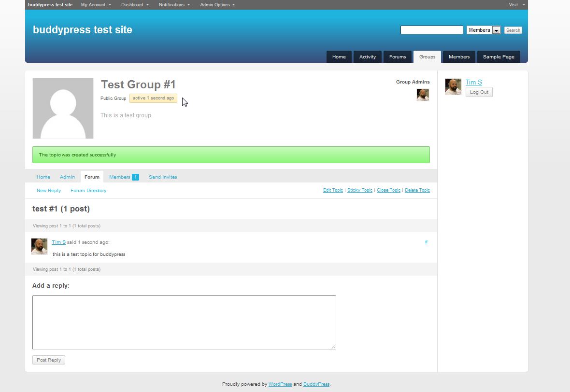Open the Members search-type select box

[484, 30]
